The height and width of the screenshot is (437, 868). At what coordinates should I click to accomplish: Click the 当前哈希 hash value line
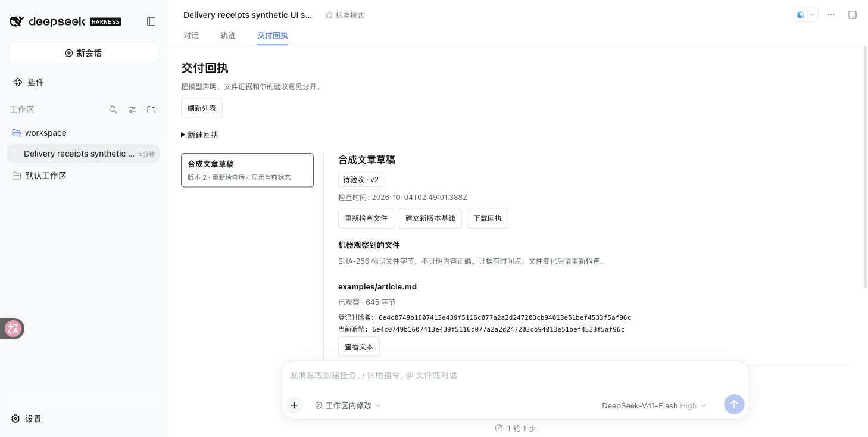click(x=482, y=329)
